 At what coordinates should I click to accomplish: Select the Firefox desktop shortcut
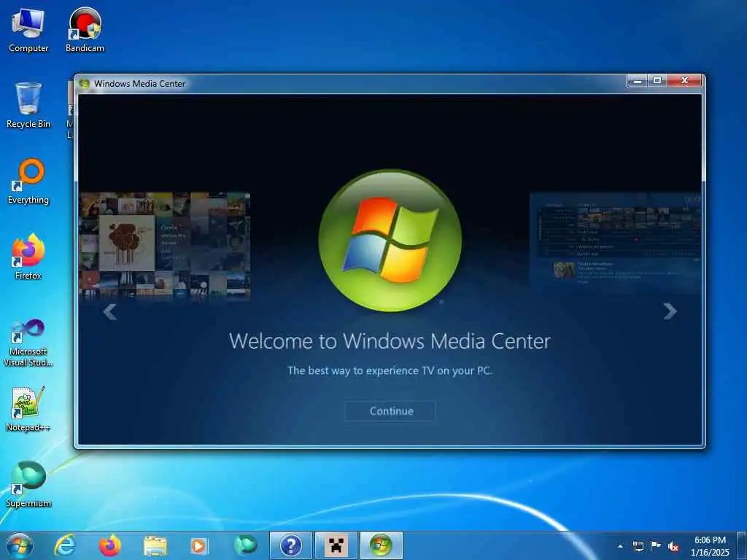(x=28, y=257)
